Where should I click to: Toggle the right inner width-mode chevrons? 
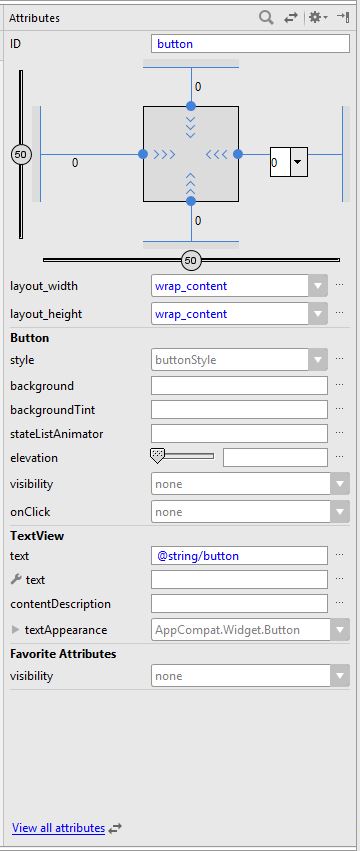point(216,155)
